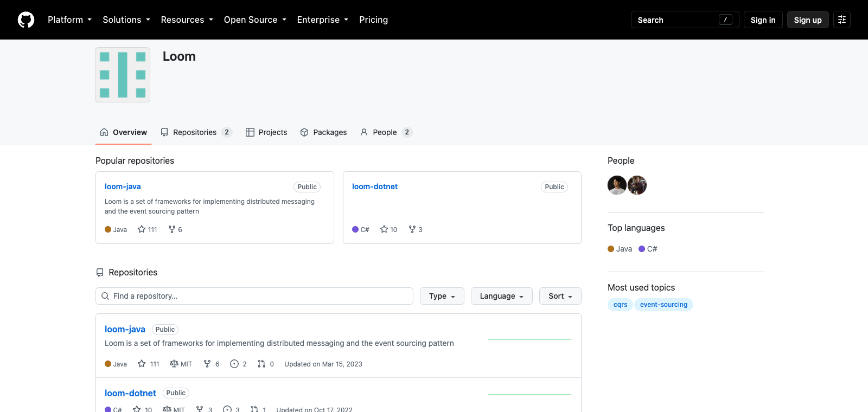
Task: Click the star count icon in the loom-java list row
Action: pos(142,364)
